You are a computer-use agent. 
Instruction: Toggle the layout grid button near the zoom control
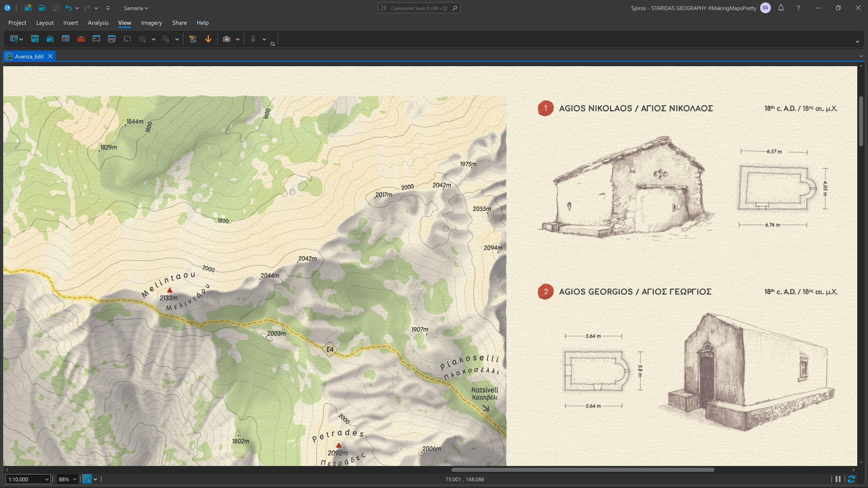pos(87,479)
